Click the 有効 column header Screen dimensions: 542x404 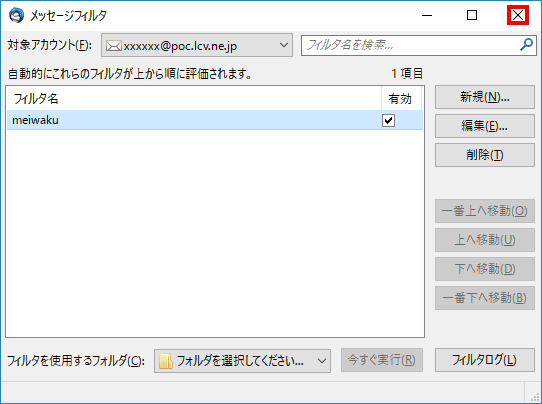401,99
